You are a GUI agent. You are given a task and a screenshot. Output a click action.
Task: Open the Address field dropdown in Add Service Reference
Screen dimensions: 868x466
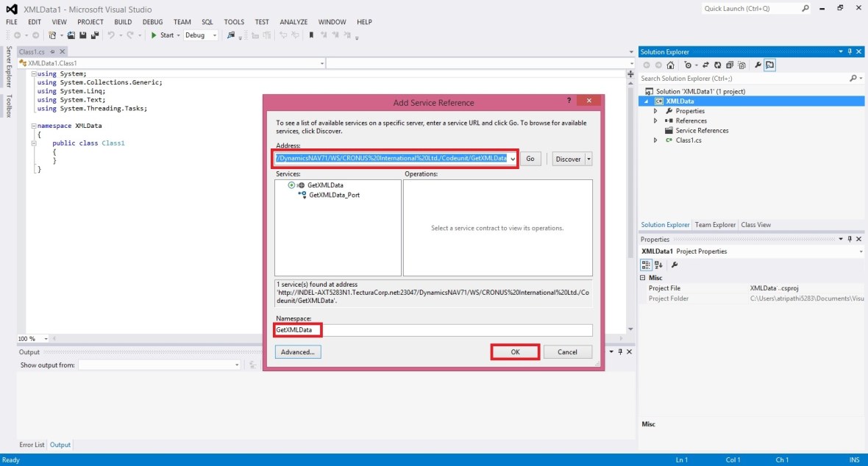click(513, 158)
